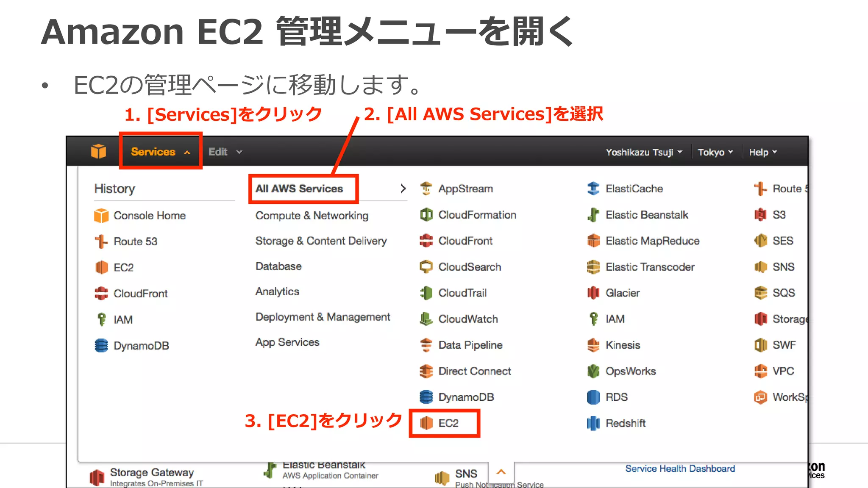The image size is (868, 488).
Task: Click the Redshift service icon
Action: tap(593, 423)
